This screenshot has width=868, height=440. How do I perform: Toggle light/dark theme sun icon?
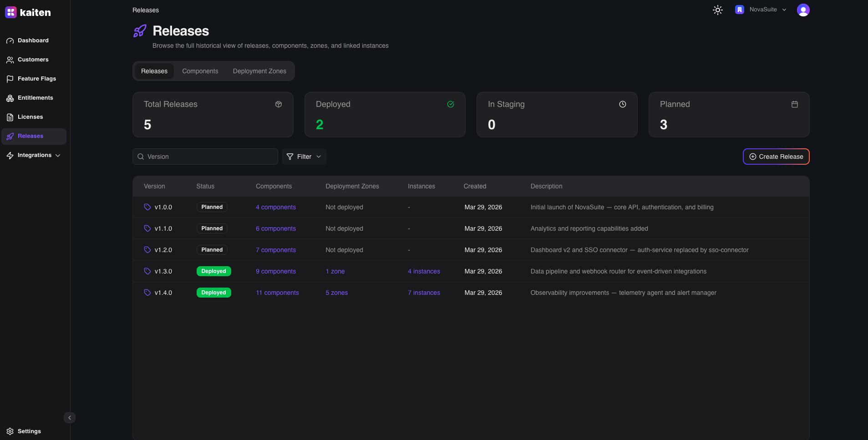point(717,10)
